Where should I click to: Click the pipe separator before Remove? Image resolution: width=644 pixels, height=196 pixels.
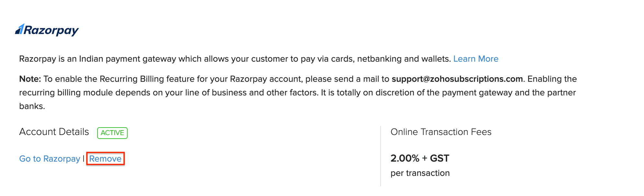[84, 159]
